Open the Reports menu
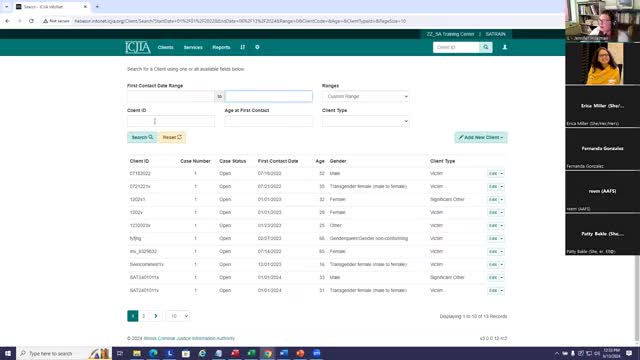 221,47
